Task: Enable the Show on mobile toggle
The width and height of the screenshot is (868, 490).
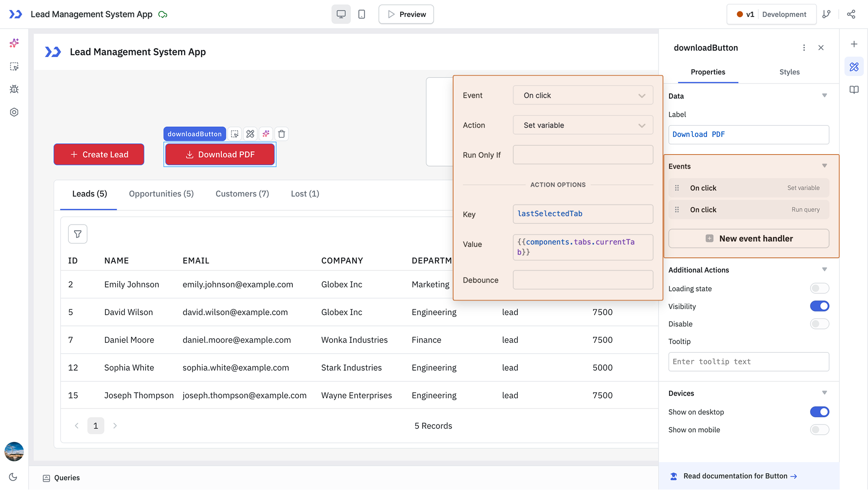Action: 820,430
